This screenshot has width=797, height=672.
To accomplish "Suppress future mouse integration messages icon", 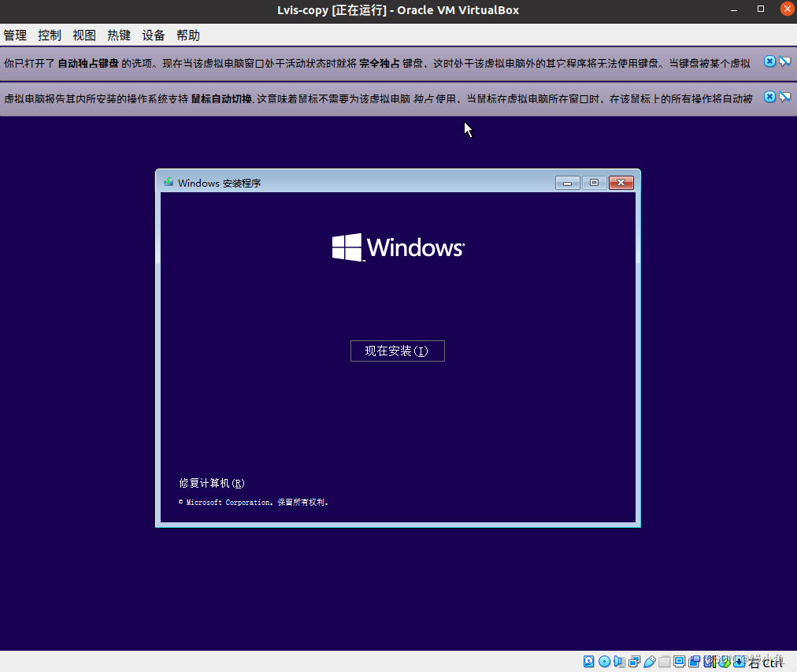I will [785, 97].
